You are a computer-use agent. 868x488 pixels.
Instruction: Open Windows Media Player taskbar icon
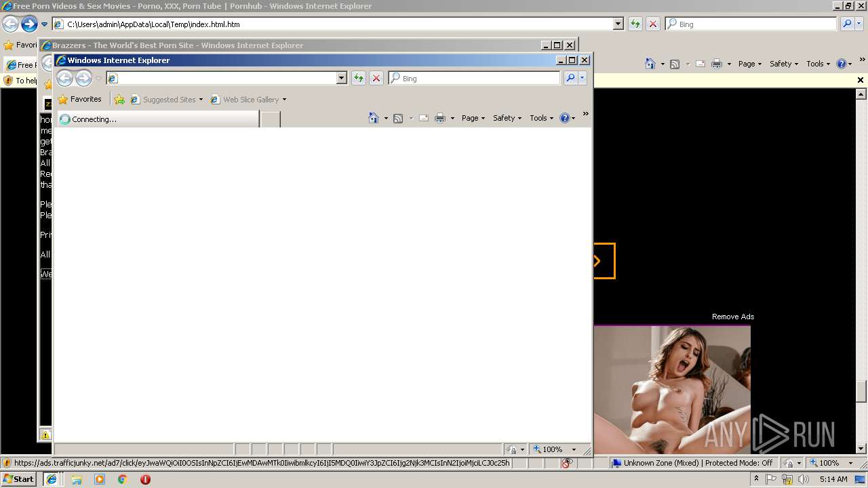[x=100, y=479]
